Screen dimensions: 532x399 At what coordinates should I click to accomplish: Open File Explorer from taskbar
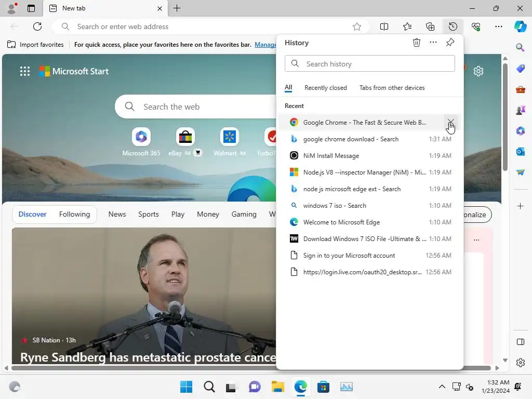277,387
